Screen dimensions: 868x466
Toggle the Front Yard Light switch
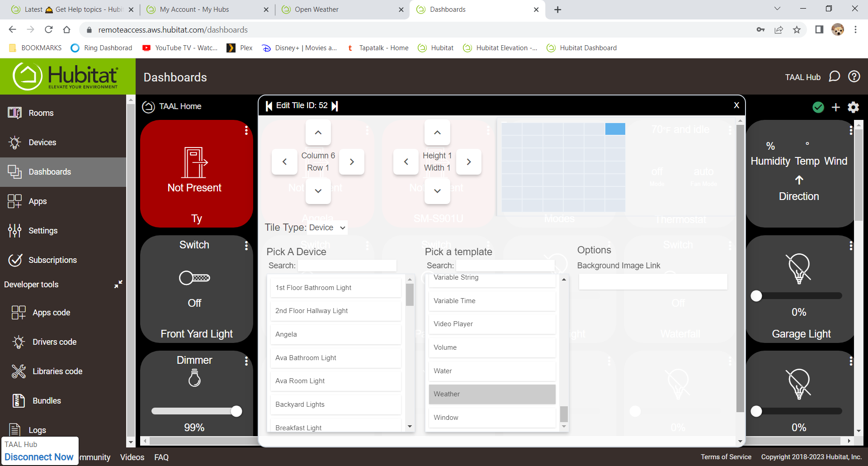click(194, 278)
